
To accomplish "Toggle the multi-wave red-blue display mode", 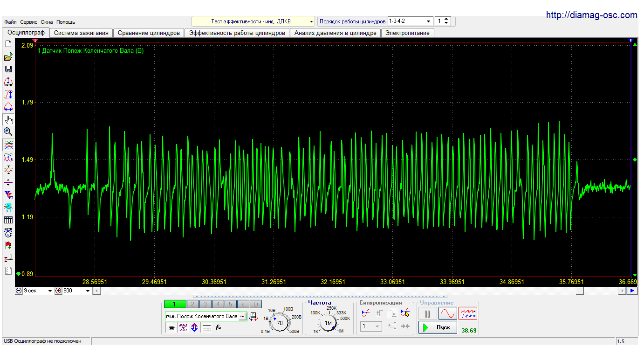I will point(468,313).
